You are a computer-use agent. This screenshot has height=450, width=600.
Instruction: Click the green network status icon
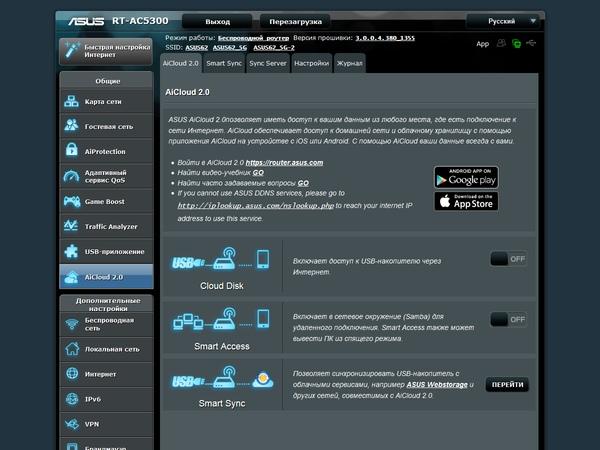(516, 43)
